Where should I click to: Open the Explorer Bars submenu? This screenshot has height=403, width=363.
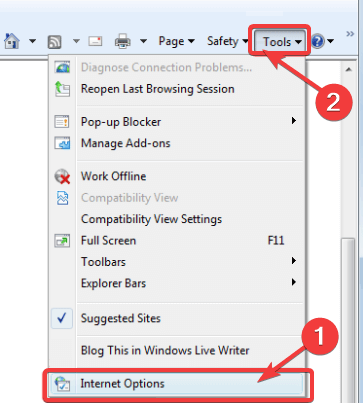point(176,283)
